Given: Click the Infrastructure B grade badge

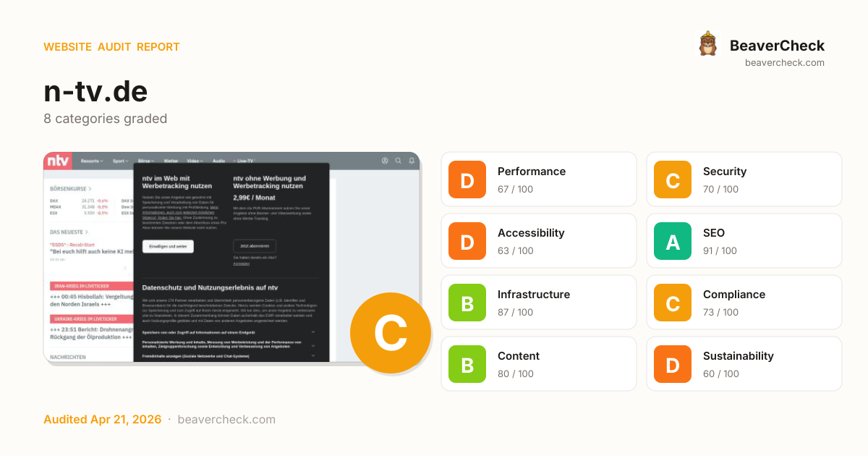Looking at the screenshot, I should pos(467,304).
